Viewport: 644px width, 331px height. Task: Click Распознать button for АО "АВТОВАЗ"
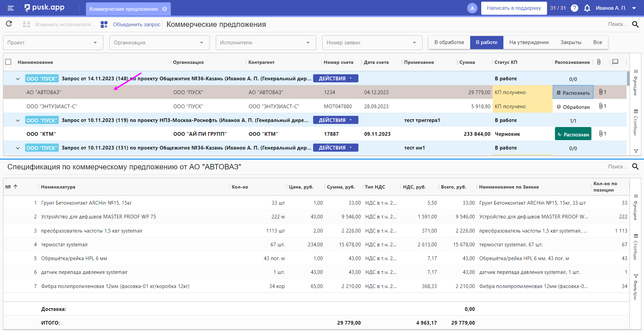click(573, 92)
